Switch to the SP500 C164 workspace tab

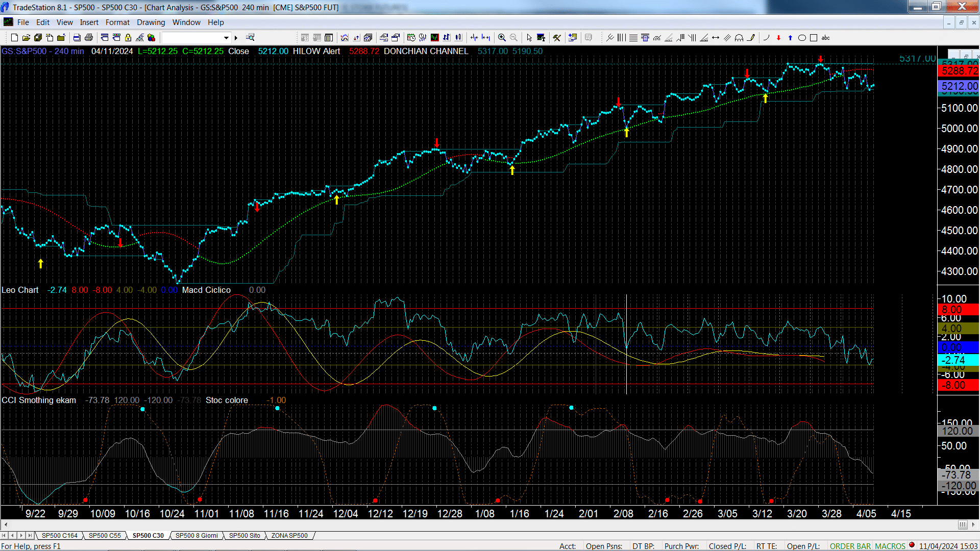coord(60,535)
